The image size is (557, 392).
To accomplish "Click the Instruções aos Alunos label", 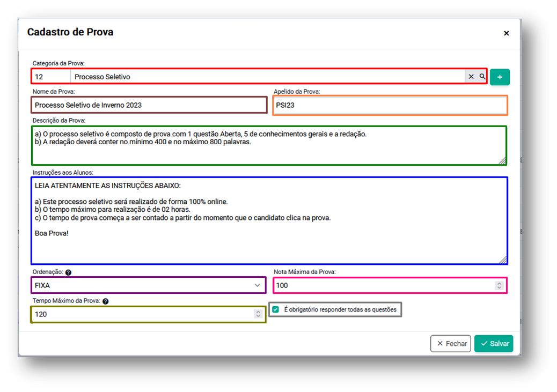I will click(63, 173).
